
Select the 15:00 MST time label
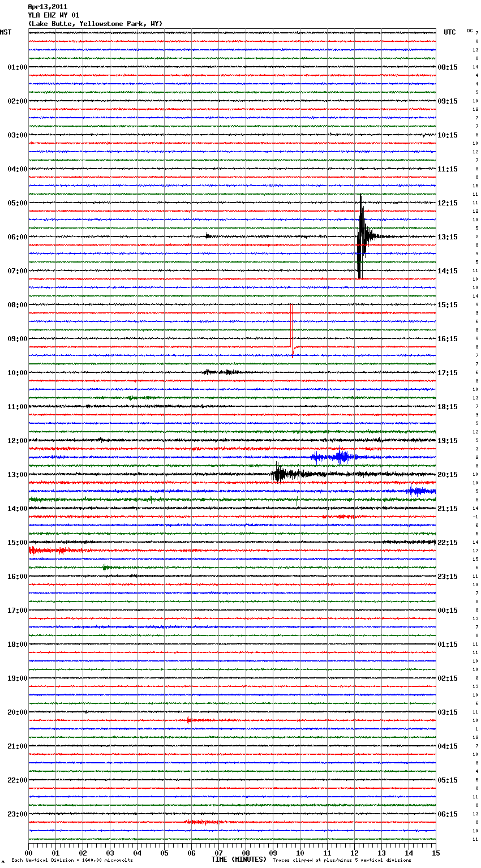(18, 543)
